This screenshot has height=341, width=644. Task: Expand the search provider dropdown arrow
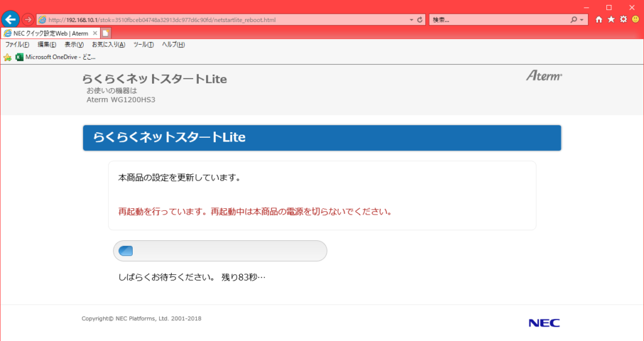pyautogui.click(x=582, y=20)
